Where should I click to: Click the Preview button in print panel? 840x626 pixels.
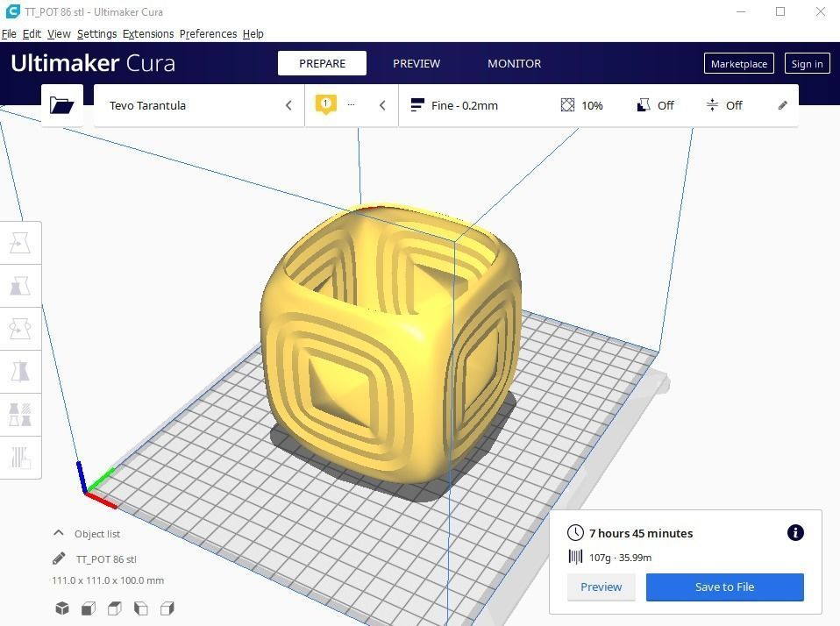click(x=602, y=587)
